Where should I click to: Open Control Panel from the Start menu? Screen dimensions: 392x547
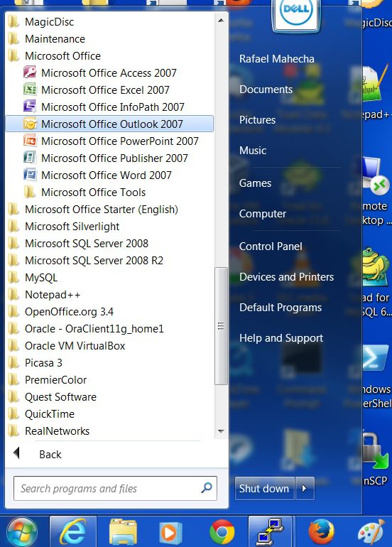[x=271, y=247]
